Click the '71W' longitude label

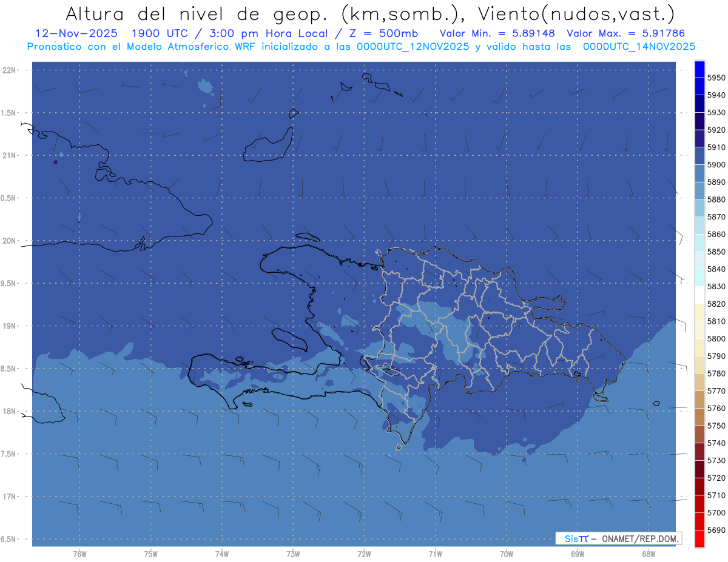tap(435, 554)
